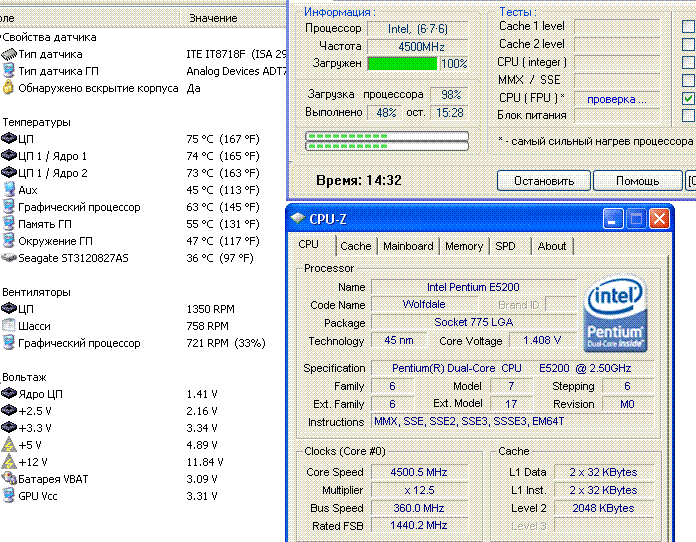This screenshot has width=696, height=542.
Task: Click the icon beside GPU Vcc
Action: [8, 495]
